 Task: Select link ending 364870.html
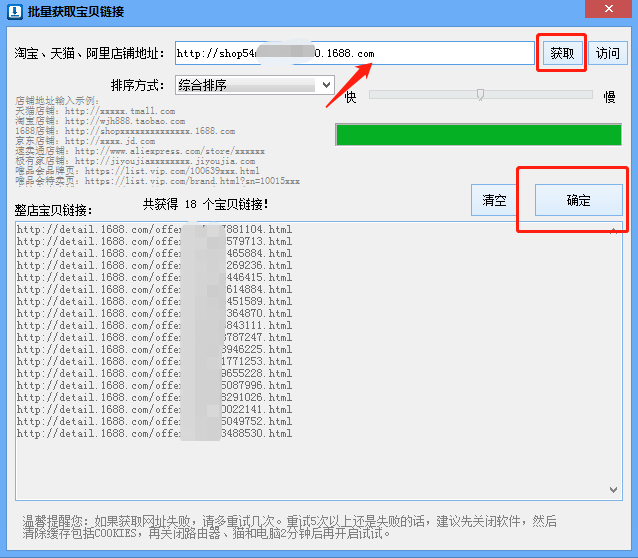coord(154,313)
